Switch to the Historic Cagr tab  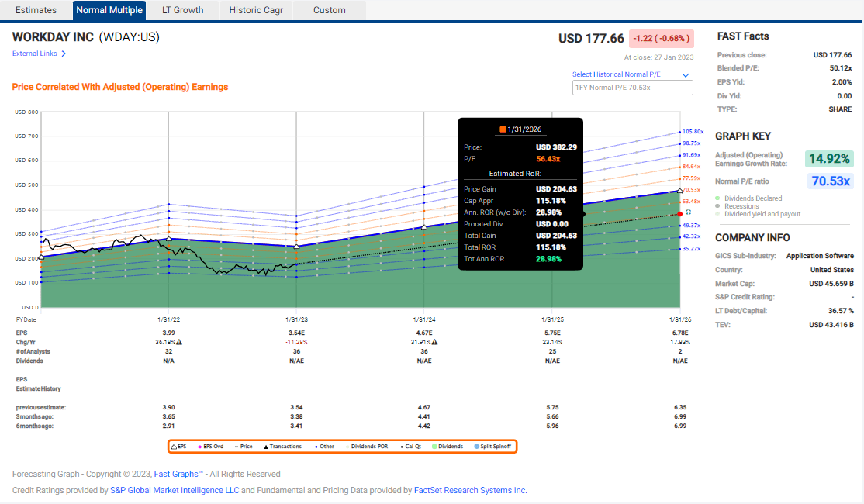point(256,9)
